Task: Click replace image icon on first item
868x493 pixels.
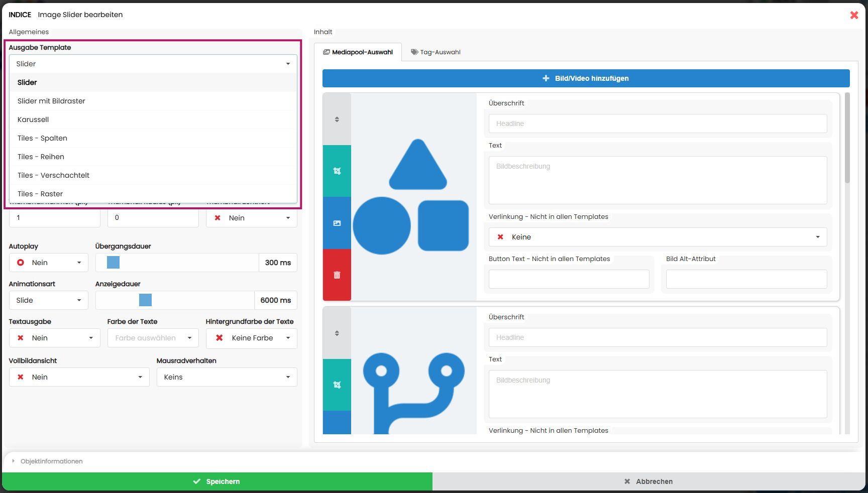Action: [337, 223]
